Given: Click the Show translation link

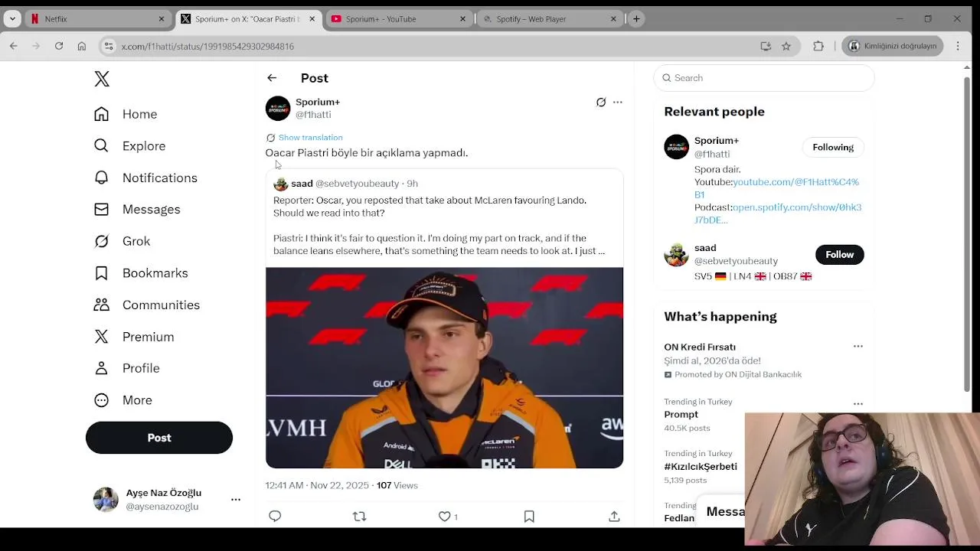Looking at the screenshot, I should tap(310, 138).
